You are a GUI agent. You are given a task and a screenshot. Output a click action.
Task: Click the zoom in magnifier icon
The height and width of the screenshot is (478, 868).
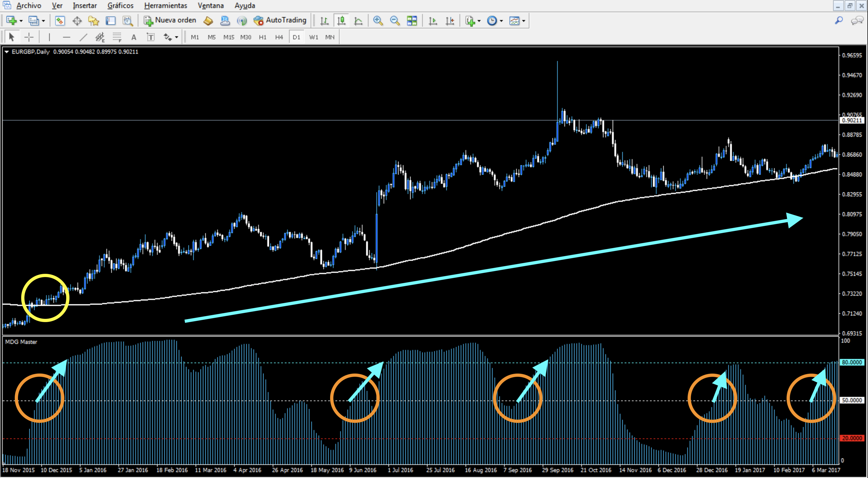(378, 21)
